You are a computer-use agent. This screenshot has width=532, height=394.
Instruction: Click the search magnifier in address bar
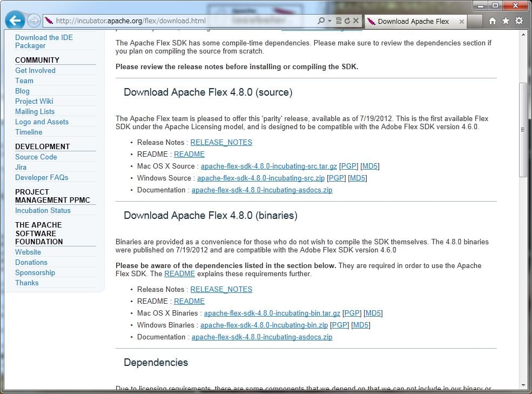(x=321, y=21)
